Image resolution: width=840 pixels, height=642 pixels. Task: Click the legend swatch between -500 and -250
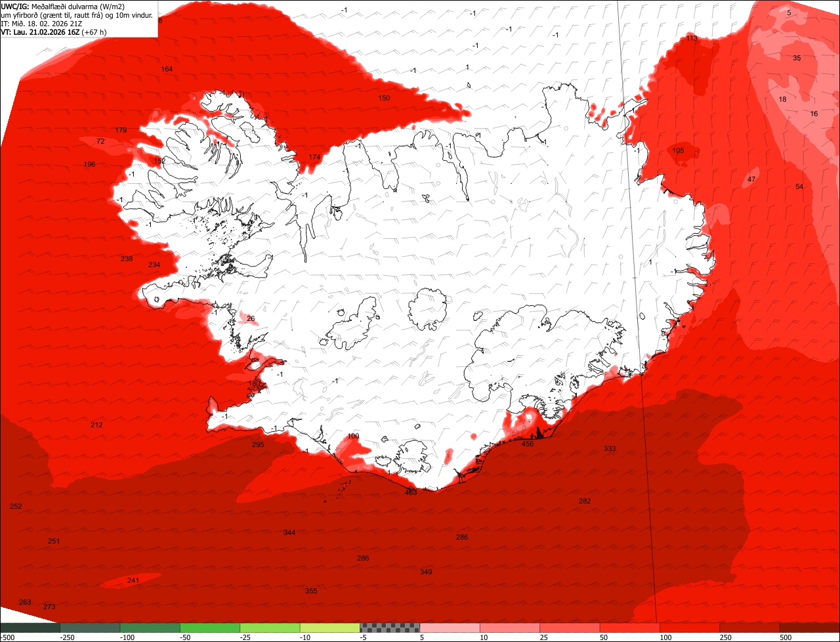pos(30,628)
